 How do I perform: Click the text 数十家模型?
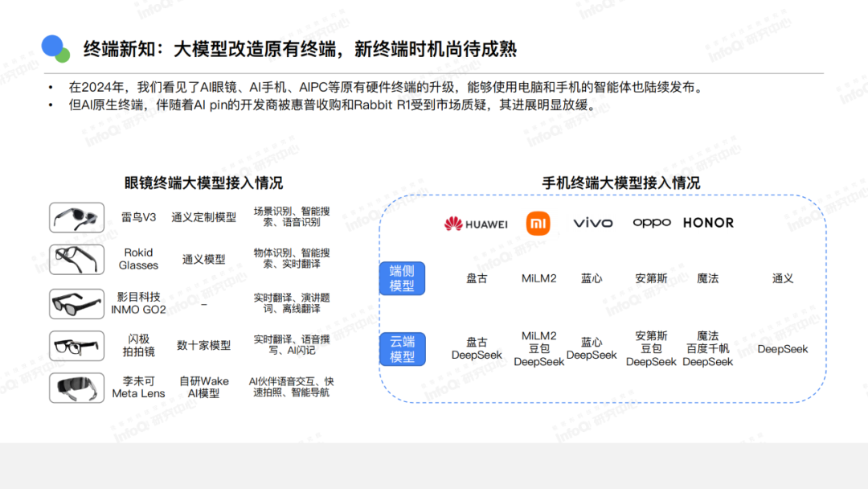pyautogui.click(x=203, y=346)
